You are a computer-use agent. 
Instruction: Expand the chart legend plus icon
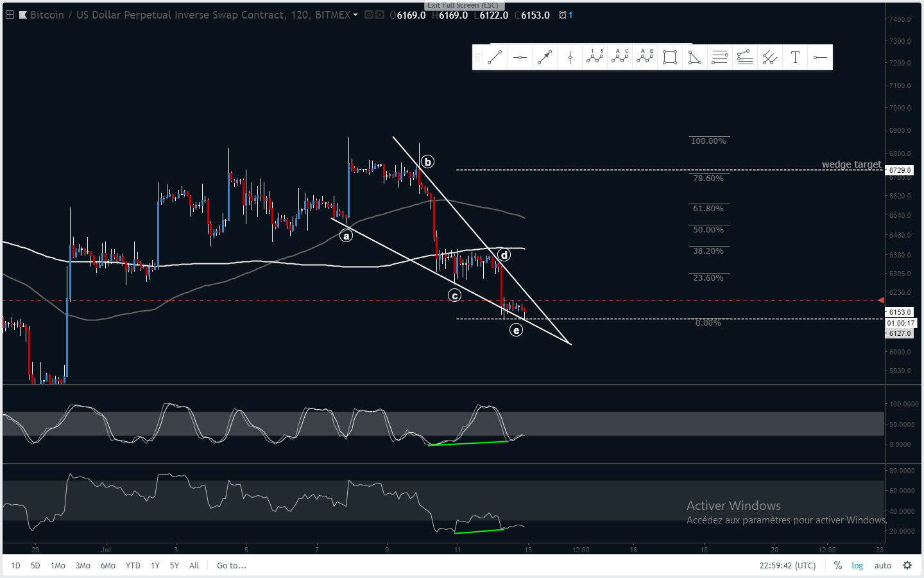click(x=10, y=15)
